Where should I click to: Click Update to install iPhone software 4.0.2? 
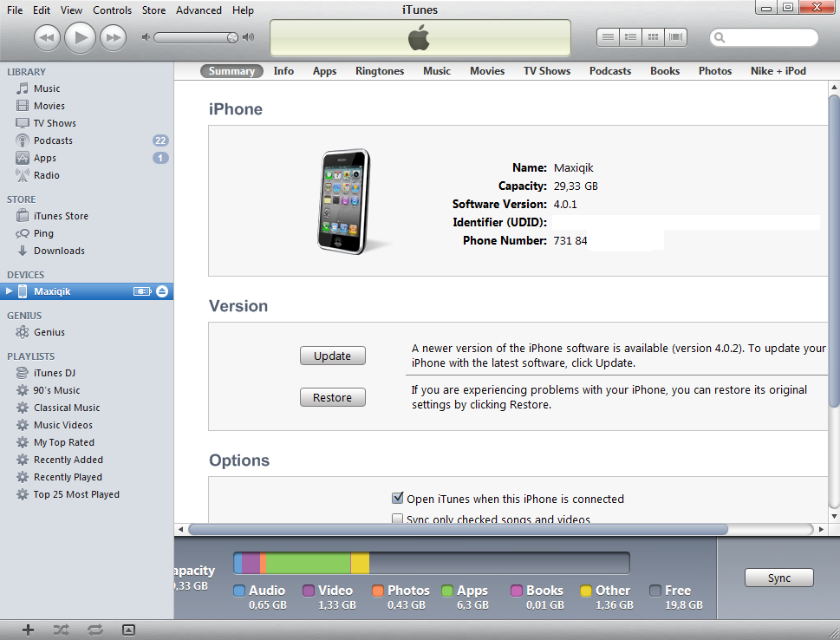(332, 356)
